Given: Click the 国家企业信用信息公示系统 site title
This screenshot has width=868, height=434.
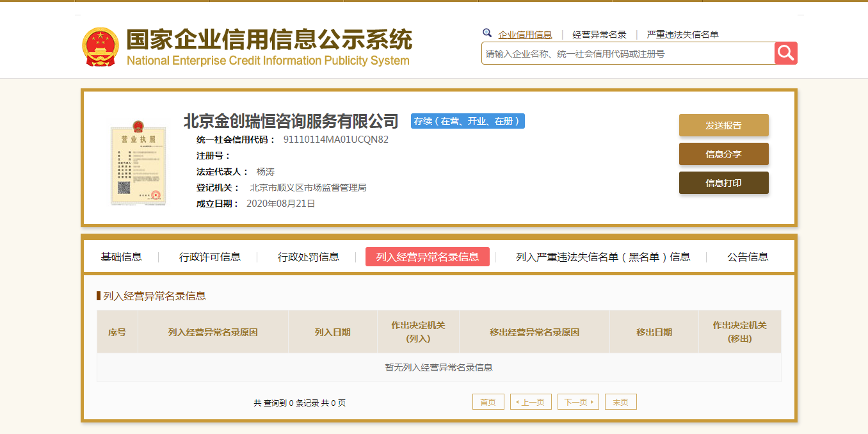Looking at the screenshot, I should pyautogui.click(x=269, y=40).
